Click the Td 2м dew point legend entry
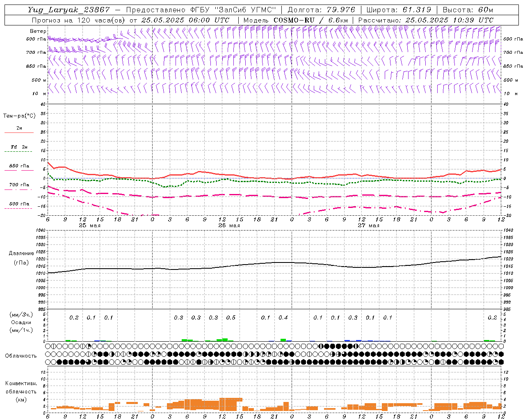This screenshot has width=525, height=420. click(19, 147)
